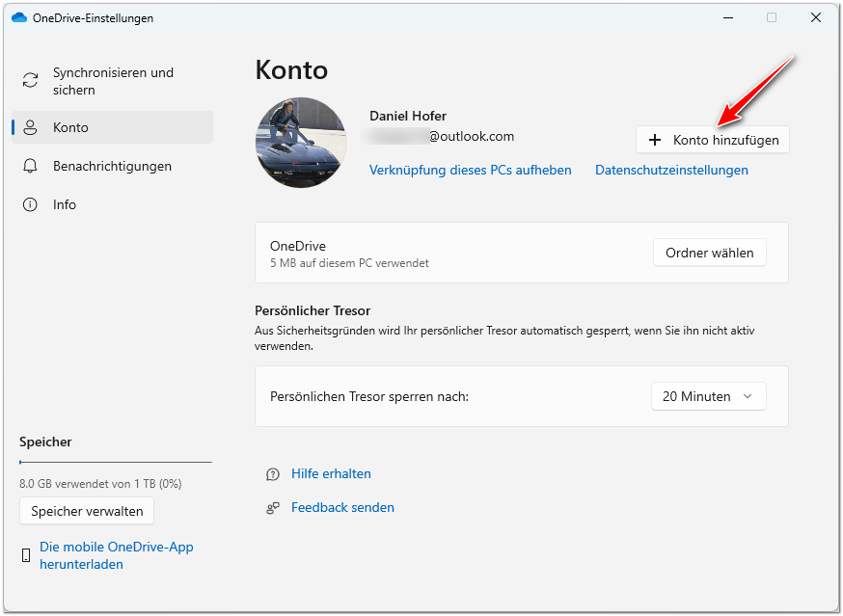Viewport: 843px width, 616px height.
Task: Click the Ordner wählen button
Action: tap(709, 253)
